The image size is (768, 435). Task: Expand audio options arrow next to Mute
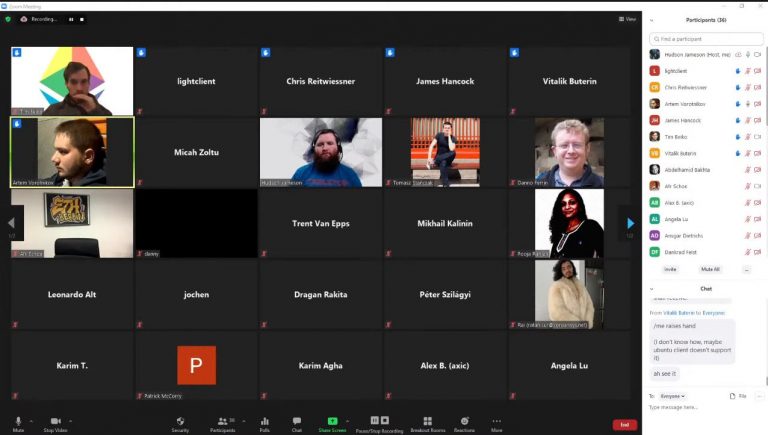coord(31,421)
